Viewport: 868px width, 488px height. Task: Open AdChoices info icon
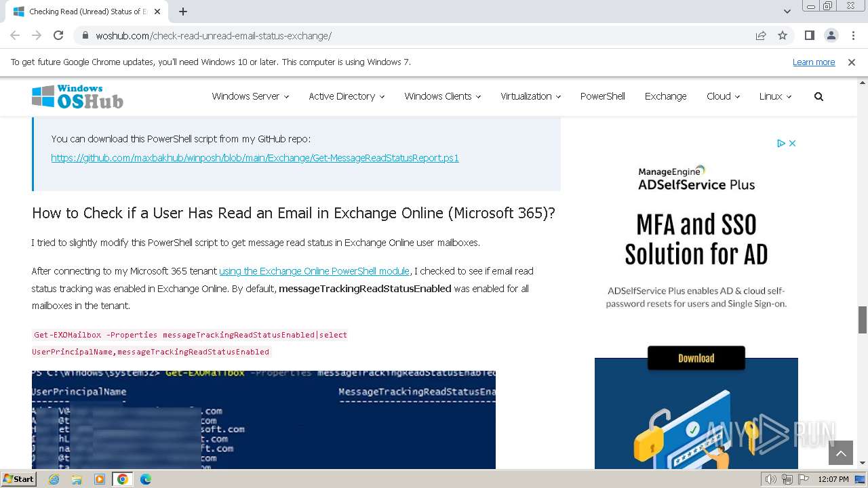781,143
